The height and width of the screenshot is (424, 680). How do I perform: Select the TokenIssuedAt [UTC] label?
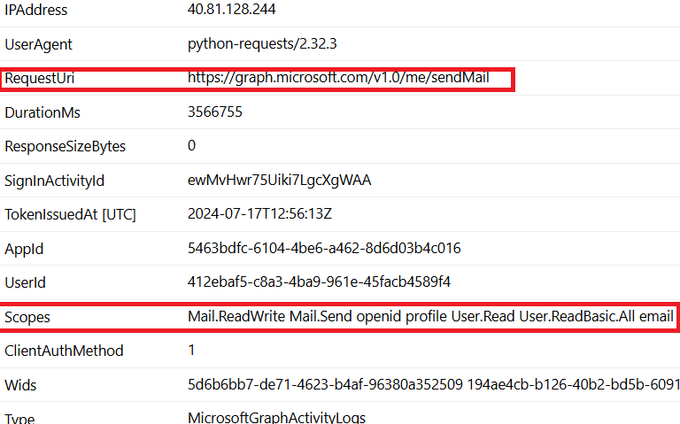[x=70, y=215]
